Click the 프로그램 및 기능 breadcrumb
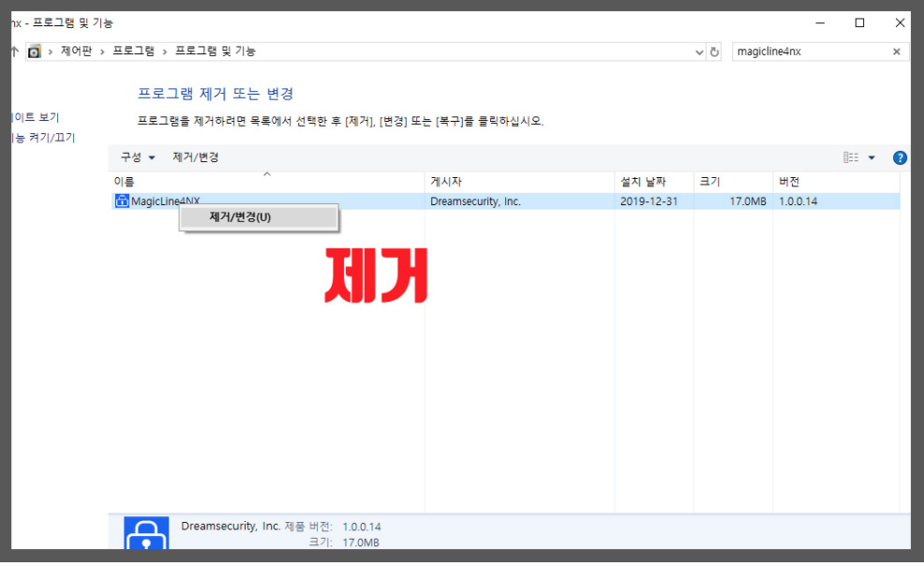 (216, 52)
